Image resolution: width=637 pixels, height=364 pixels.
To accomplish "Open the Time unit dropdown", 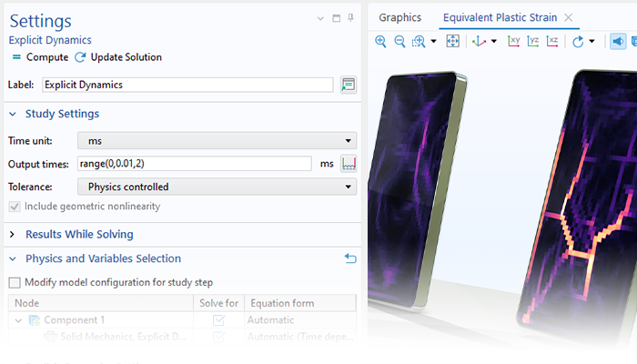I will click(217, 141).
